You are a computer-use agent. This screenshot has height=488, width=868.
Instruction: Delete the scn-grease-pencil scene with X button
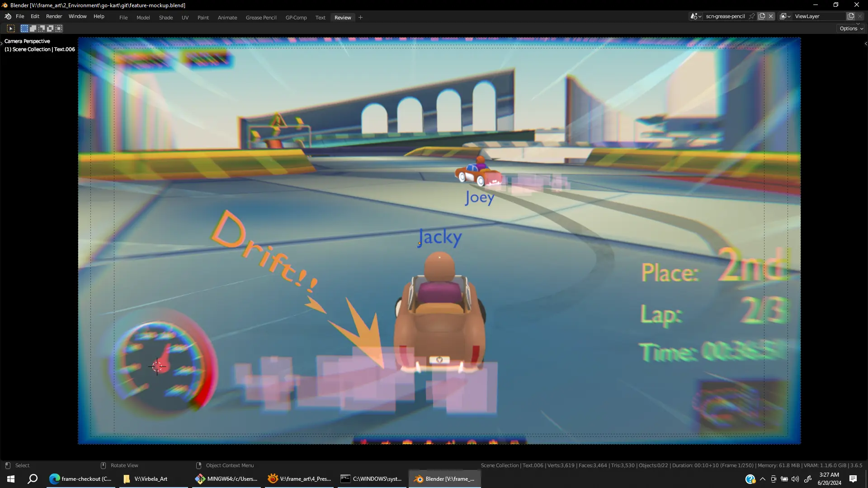tap(771, 16)
